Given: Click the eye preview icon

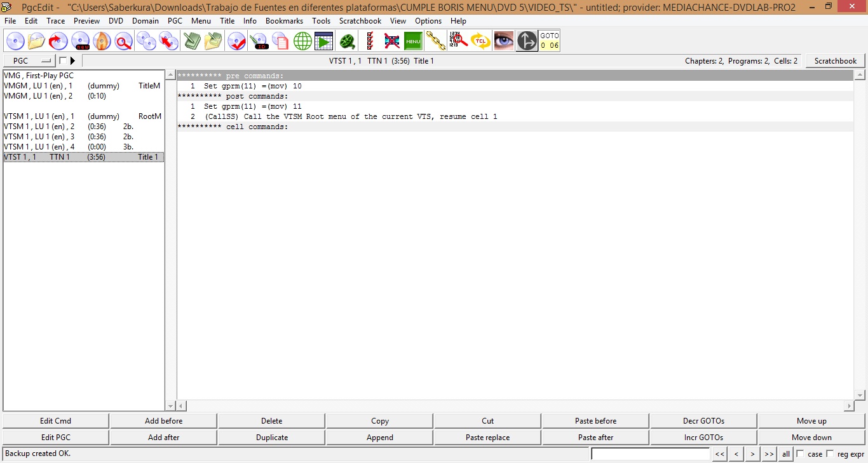Looking at the screenshot, I should pos(504,41).
